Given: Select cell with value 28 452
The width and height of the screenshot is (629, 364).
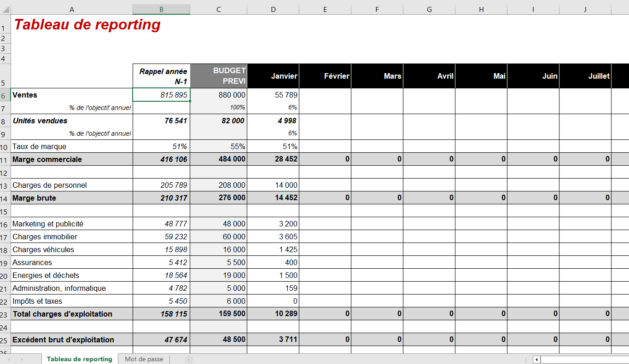Looking at the screenshot, I should pyautogui.click(x=273, y=159).
